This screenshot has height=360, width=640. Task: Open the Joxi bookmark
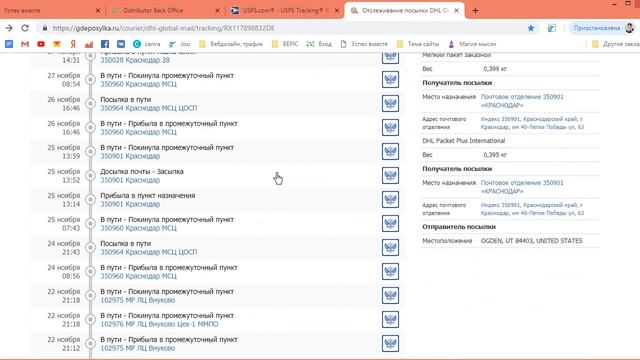[x=180, y=44]
